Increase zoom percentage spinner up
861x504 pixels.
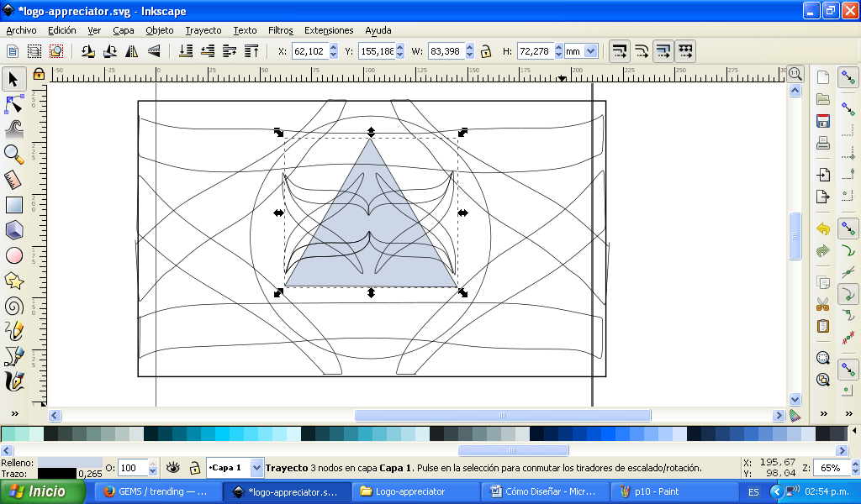(855, 464)
